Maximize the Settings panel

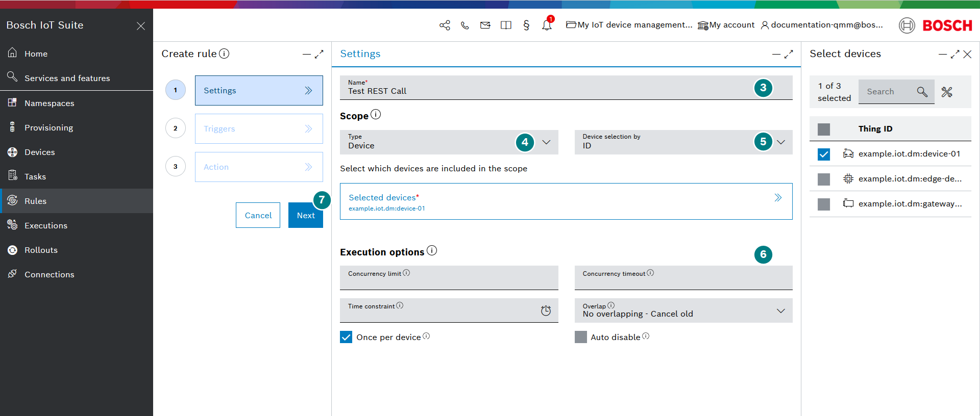(789, 54)
